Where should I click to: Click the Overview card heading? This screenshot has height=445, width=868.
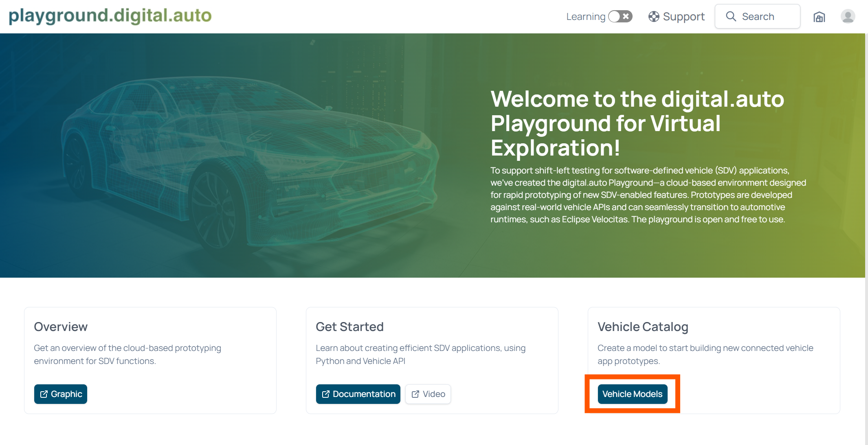pos(61,327)
